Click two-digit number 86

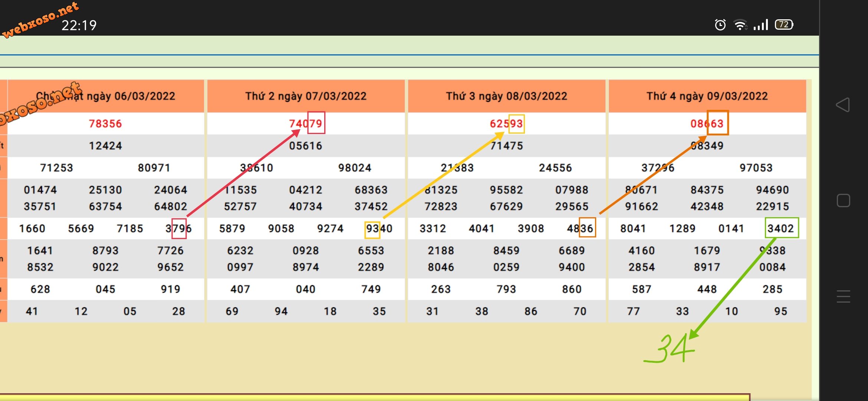point(531,311)
